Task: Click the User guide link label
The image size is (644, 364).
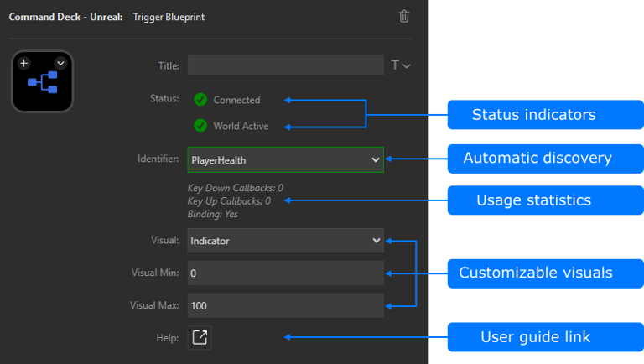Action: click(x=536, y=337)
